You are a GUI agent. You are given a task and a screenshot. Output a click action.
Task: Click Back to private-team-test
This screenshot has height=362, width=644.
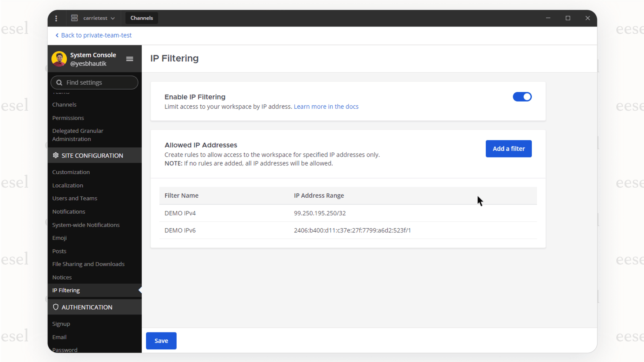pos(96,35)
